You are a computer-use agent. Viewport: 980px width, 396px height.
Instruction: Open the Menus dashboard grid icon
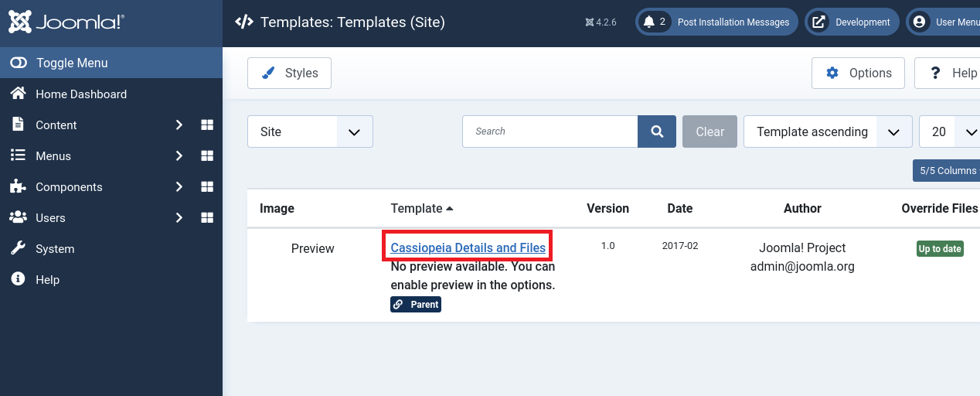(x=207, y=156)
